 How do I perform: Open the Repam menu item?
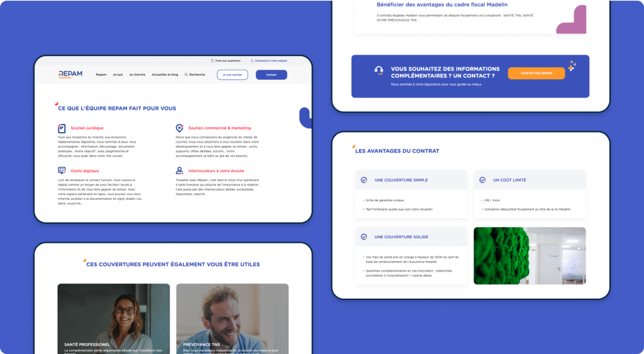point(101,75)
